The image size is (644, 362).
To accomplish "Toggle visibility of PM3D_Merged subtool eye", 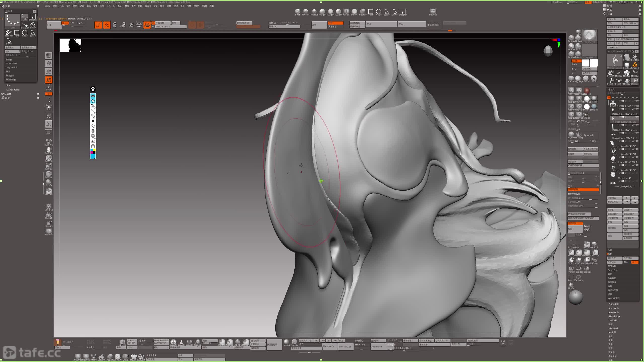I will (637, 101).
